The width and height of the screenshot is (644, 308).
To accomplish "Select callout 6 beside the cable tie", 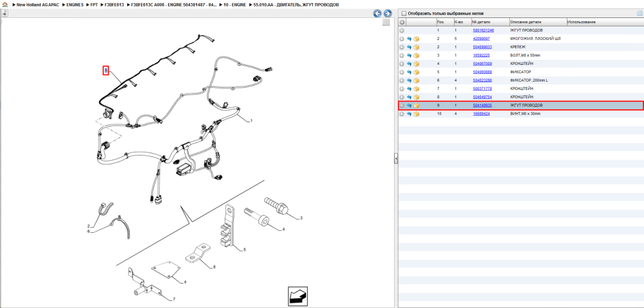I will pyautogui.click(x=88, y=231).
